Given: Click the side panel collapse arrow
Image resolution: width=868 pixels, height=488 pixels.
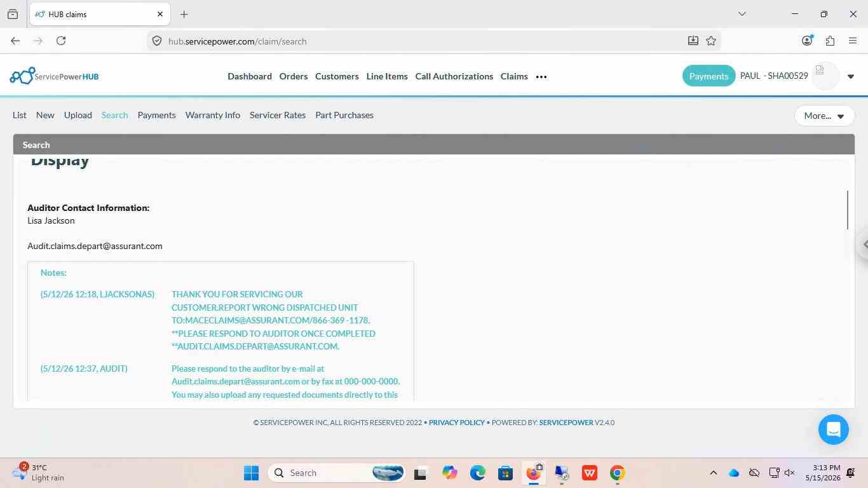Looking at the screenshot, I should coord(864,244).
